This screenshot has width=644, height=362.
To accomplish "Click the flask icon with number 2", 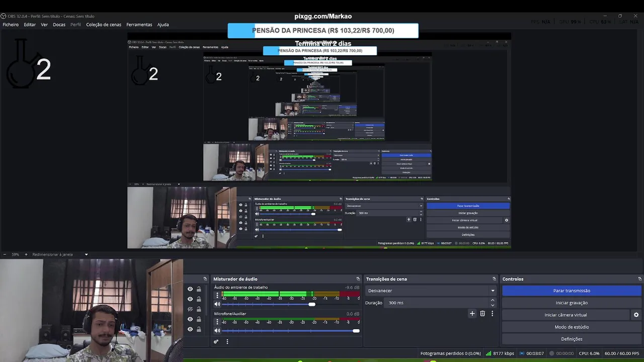I will tap(29, 64).
